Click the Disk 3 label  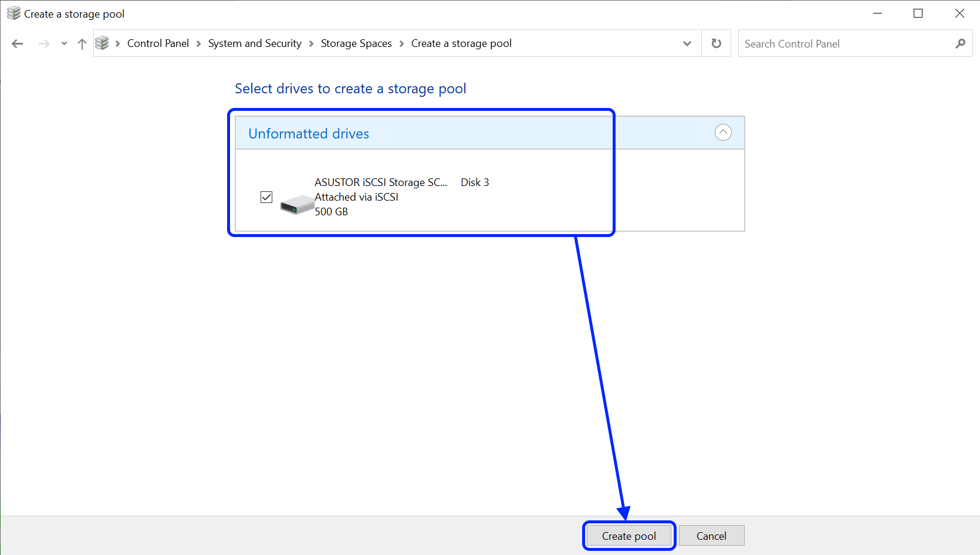pyautogui.click(x=475, y=182)
